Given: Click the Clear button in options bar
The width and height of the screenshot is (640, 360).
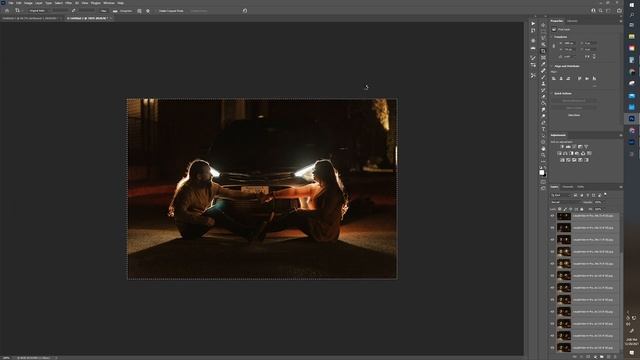Looking at the screenshot, I should (x=103, y=11).
